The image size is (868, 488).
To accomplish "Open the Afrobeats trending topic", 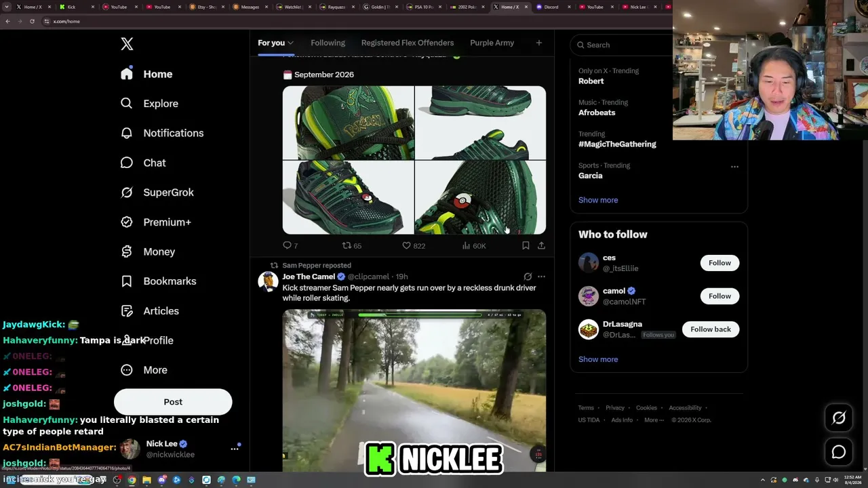I will tap(597, 113).
